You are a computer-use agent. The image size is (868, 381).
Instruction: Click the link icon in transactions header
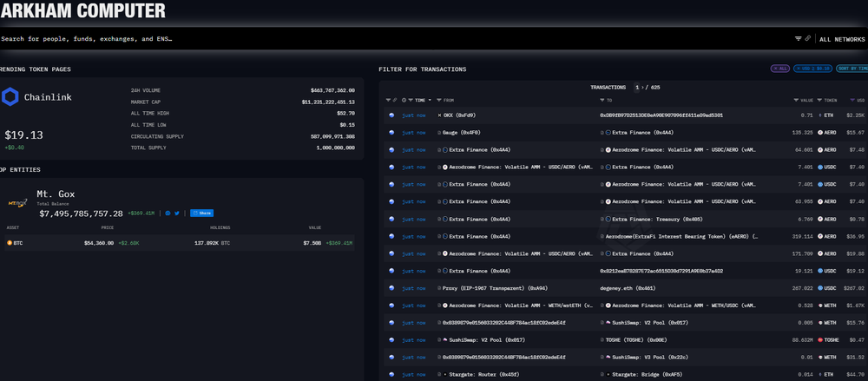395,100
